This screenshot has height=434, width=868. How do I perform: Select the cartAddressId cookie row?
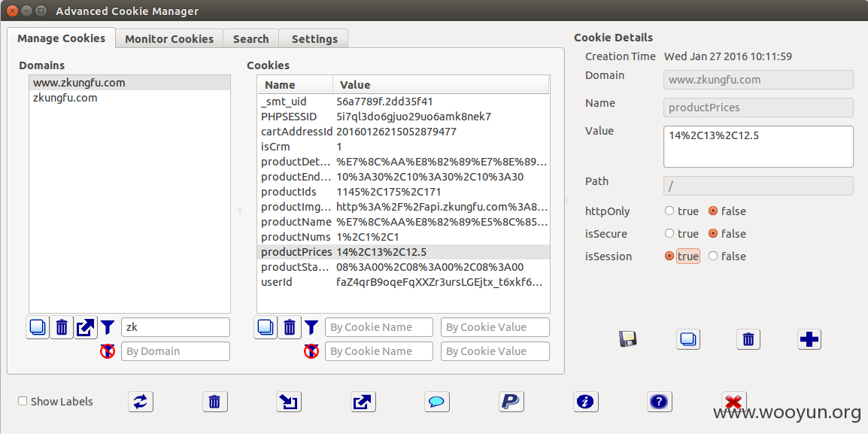point(403,132)
